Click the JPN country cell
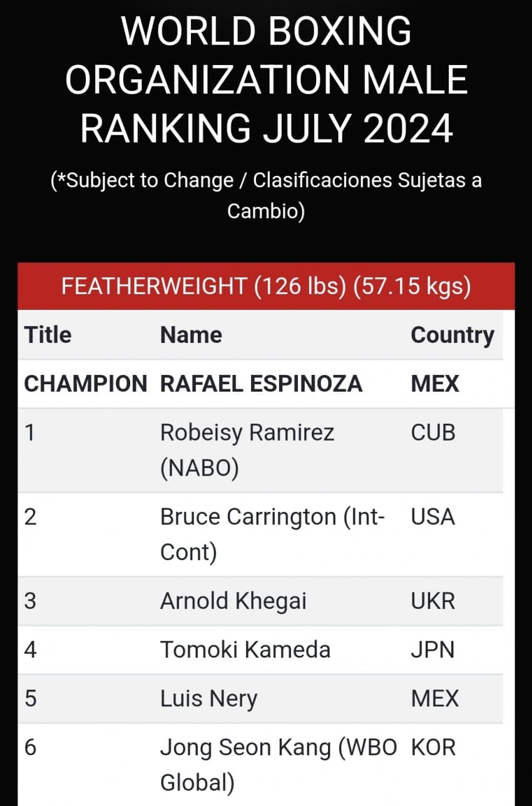 pos(432,650)
